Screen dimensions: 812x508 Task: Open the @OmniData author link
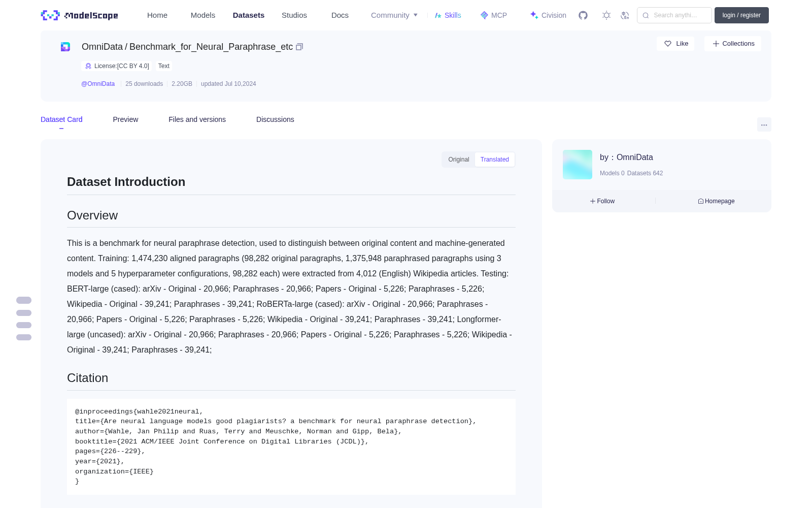tap(98, 84)
